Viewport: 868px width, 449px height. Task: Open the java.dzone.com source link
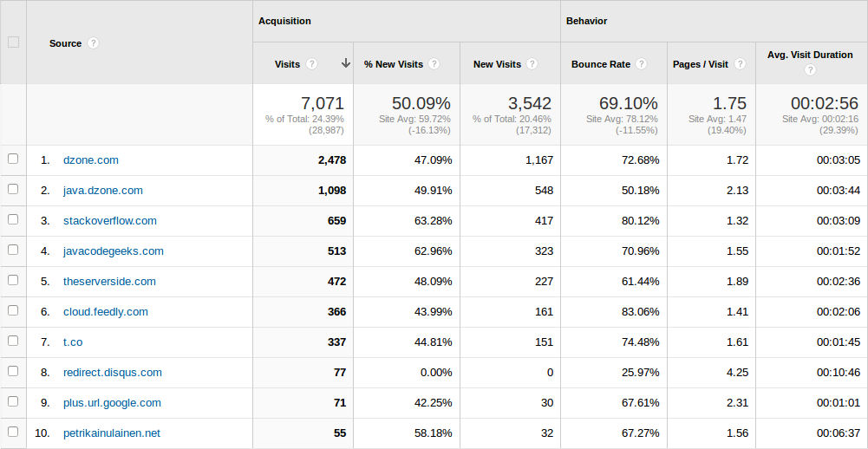(103, 191)
